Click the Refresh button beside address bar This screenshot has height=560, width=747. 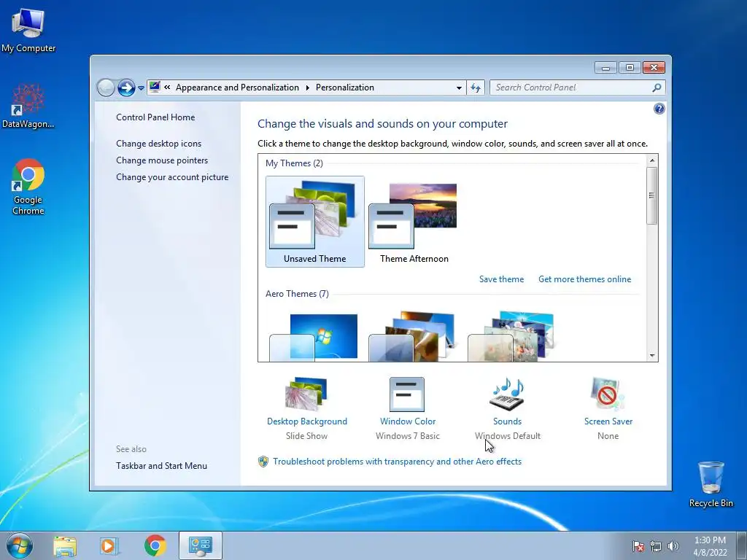[476, 87]
